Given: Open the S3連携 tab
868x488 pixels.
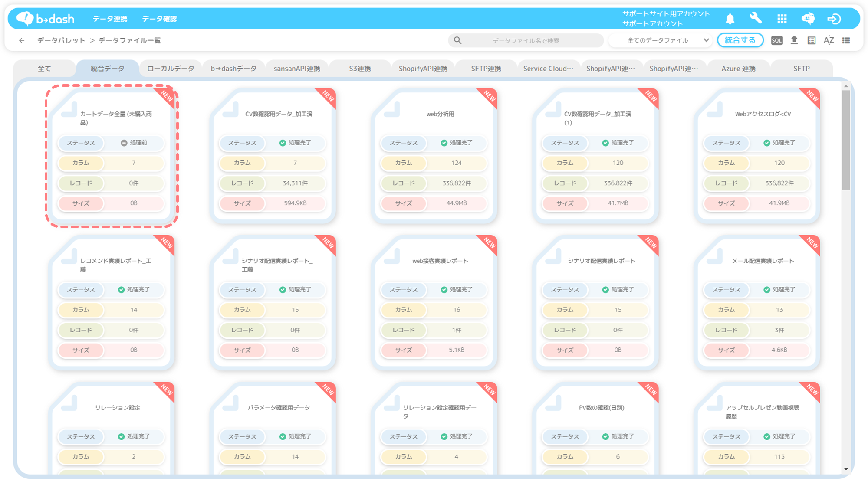Looking at the screenshot, I should [360, 69].
